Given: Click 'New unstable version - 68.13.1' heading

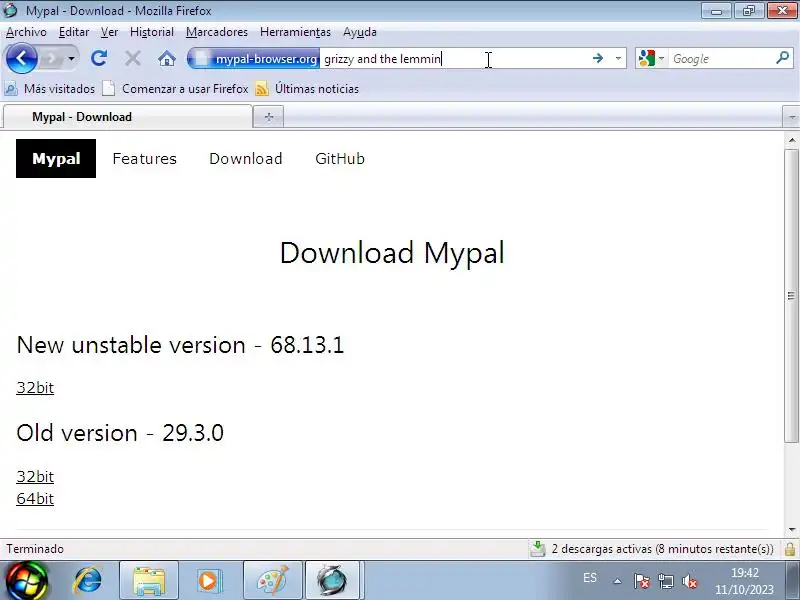Looking at the screenshot, I should (x=180, y=345).
